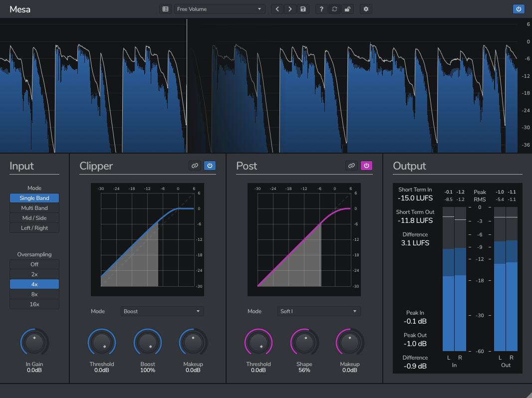Image resolution: width=532 pixels, height=398 pixels.
Task: Turn oversampling Off
Action: pos(34,264)
